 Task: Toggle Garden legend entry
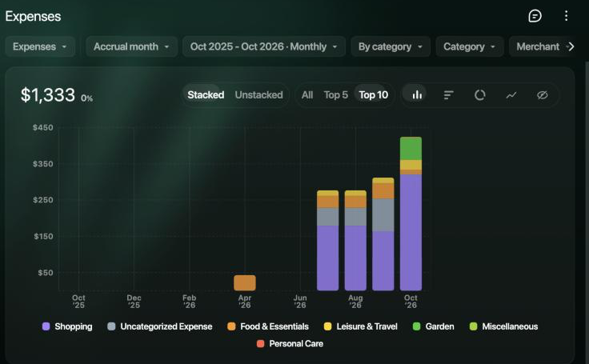(433, 326)
